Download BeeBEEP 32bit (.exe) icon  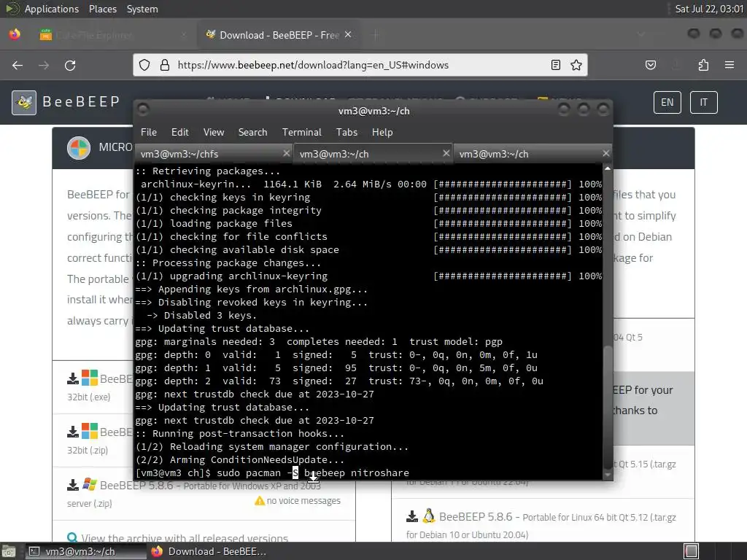pos(72,378)
